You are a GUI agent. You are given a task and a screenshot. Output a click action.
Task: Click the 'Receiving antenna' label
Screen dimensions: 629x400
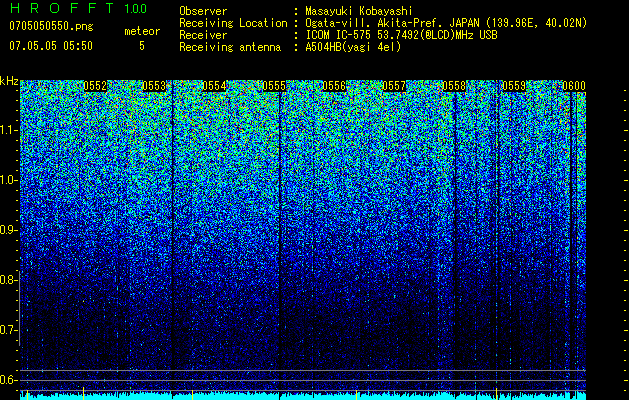[230, 47]
